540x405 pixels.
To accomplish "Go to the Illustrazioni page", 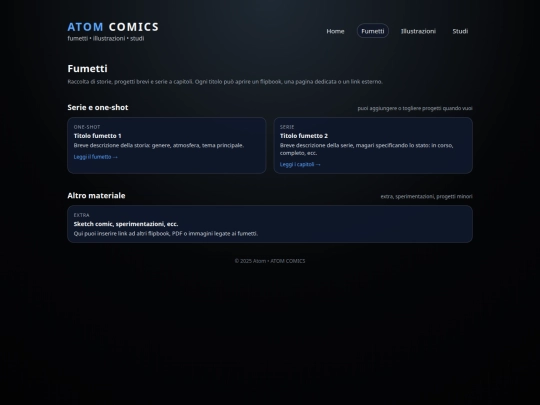I will pyautogui.click(x=418, y=31).
